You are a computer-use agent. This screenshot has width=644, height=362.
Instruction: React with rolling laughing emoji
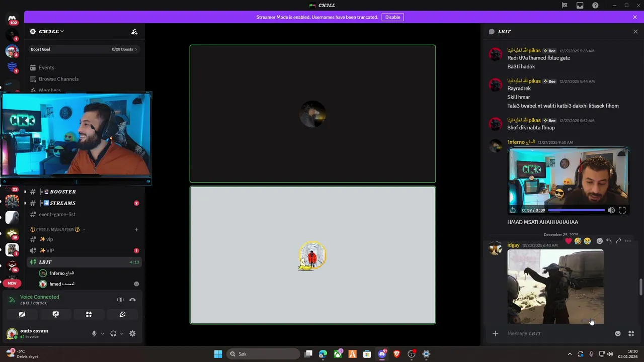(578, 241)
